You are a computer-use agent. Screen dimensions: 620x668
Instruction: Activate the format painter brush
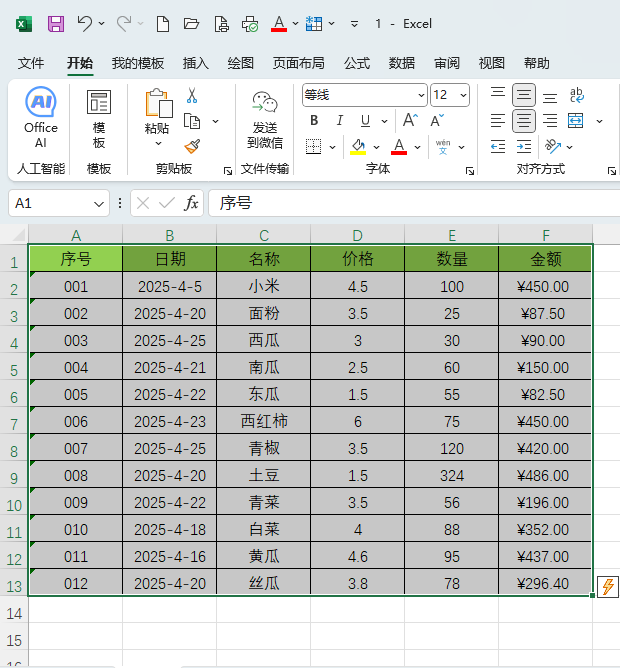(192, 147)
